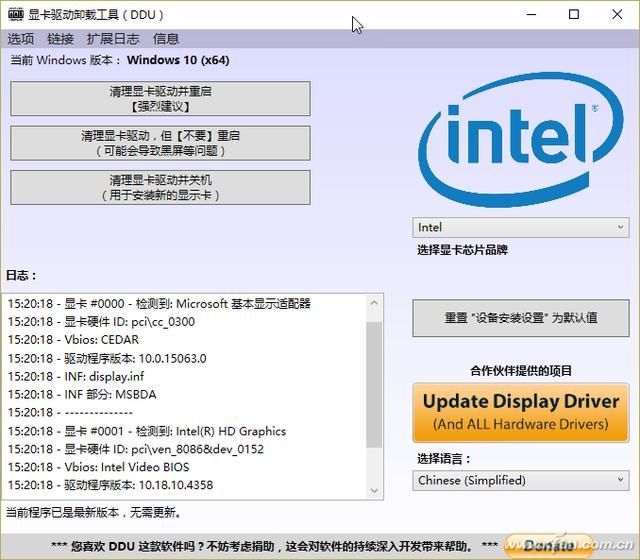
Task: Click 清理显卡驱动并重启 button
Action: coord(160,99)
